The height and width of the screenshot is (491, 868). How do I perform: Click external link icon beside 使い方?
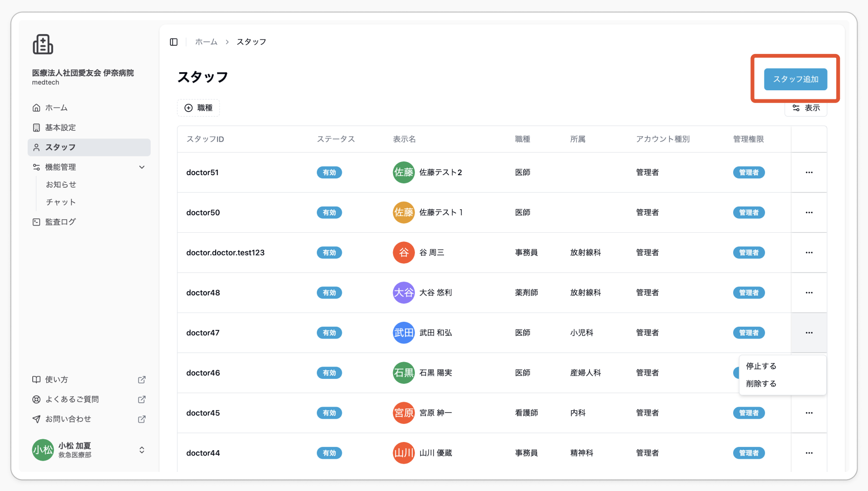coord(142,379)
